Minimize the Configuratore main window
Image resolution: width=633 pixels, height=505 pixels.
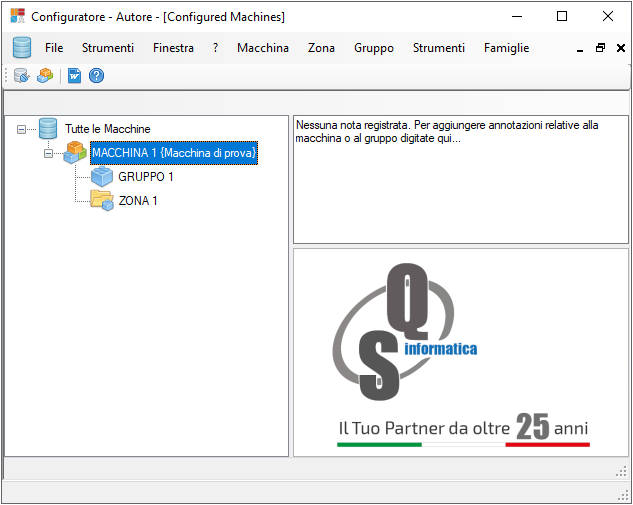517,16
